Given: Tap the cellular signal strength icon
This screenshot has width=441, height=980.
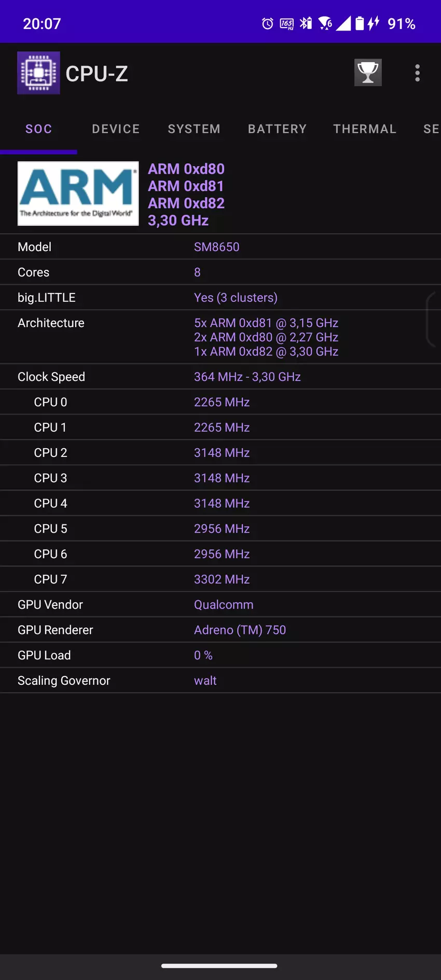Looking at the screenshot, I should [x=343, y=23].
